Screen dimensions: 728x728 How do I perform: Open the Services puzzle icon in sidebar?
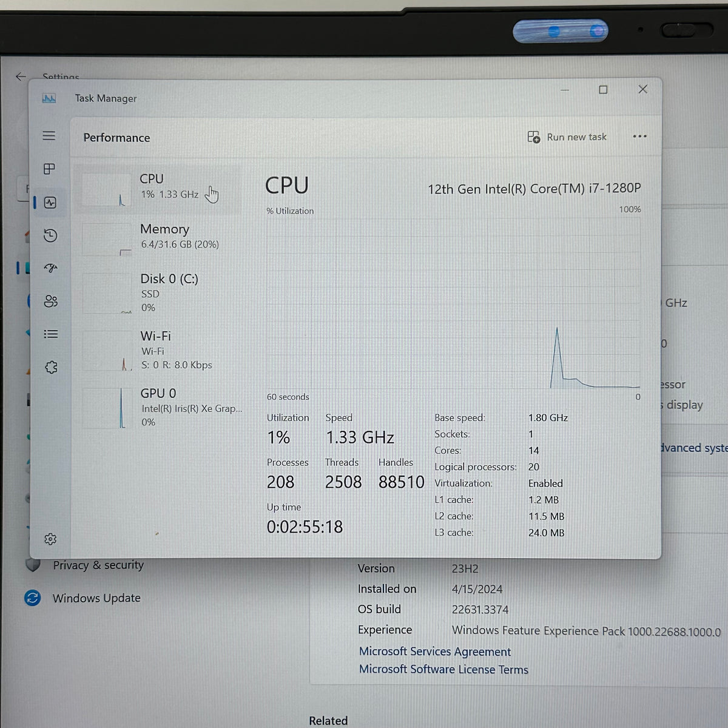pos(51,367)
